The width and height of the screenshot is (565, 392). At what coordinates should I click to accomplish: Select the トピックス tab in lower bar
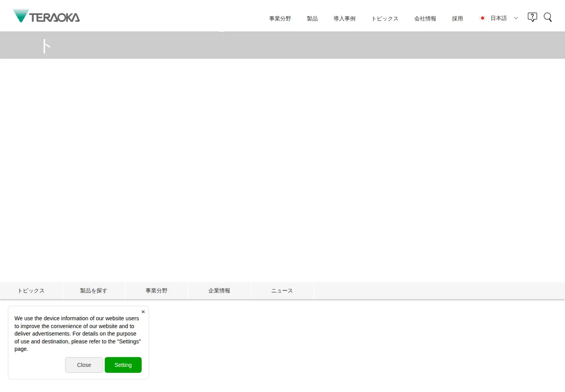[31, 290]
